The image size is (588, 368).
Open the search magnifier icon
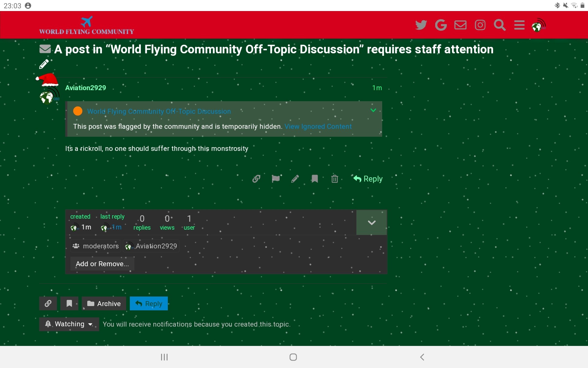(x=499, y=25)
